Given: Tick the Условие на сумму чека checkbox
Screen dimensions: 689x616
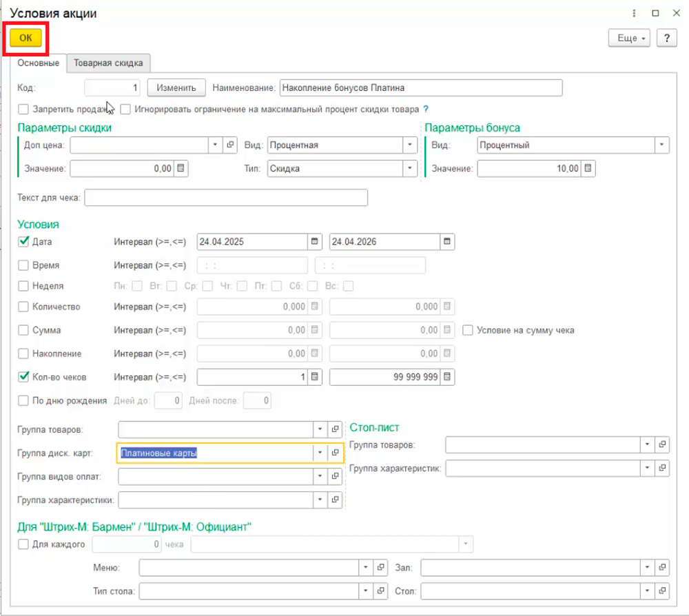Looking at the screenshot, I should (468, 330).
